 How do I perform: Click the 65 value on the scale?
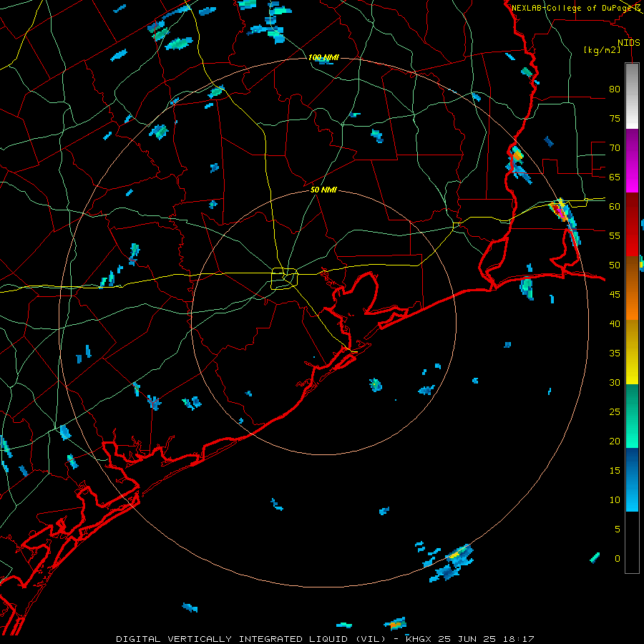615,177
